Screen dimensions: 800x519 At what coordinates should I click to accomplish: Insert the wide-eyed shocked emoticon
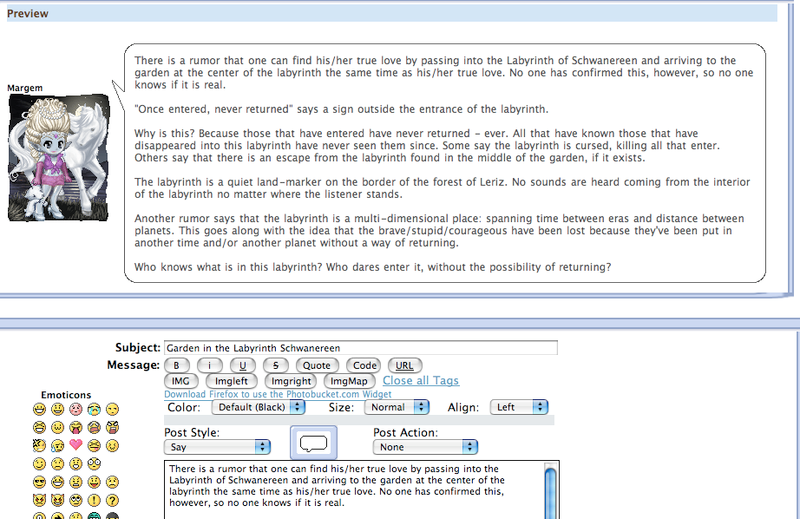pyautogui.click(x=94, y=464)
